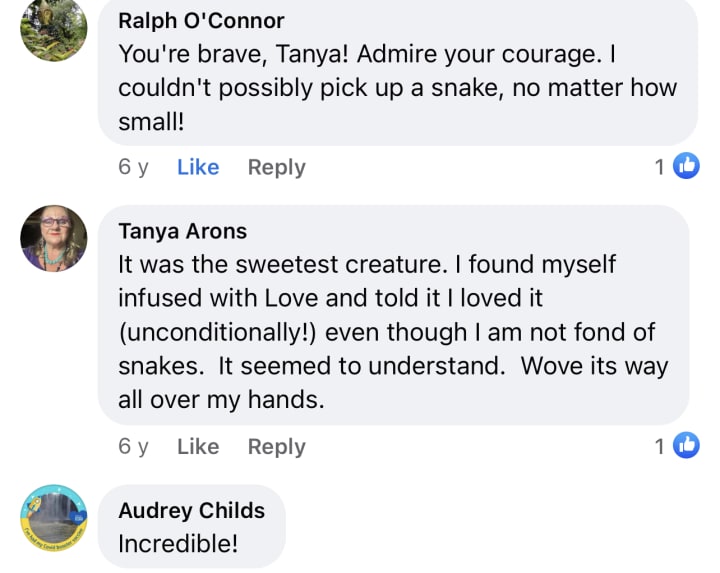Open Audrey Childs' profile picture
This screenshot has width=720, height=573.
point(54,518)
